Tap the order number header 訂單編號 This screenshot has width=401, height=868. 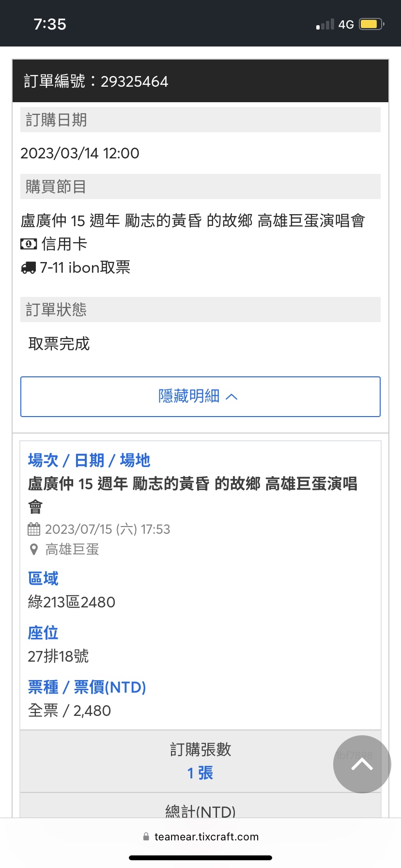(x=96, y=81)
